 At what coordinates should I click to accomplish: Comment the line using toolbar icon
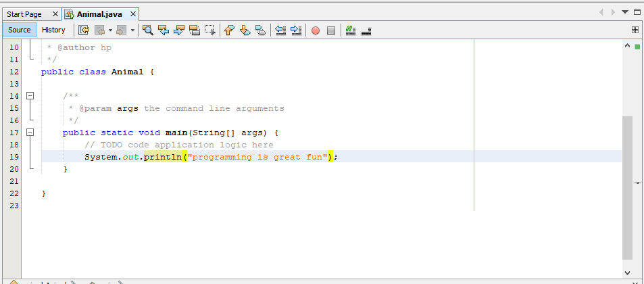tap(350, 30)
